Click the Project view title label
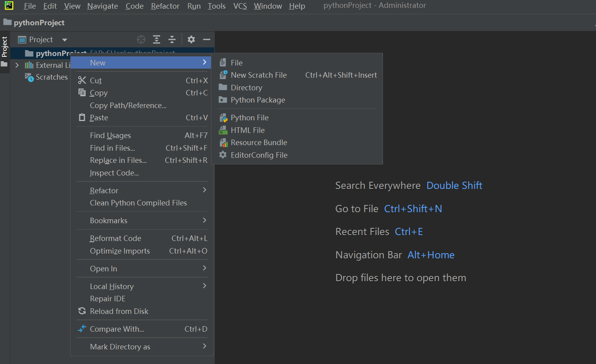This screenshot has width=596, height=364. pyautogui.click(x=41, y=39)
